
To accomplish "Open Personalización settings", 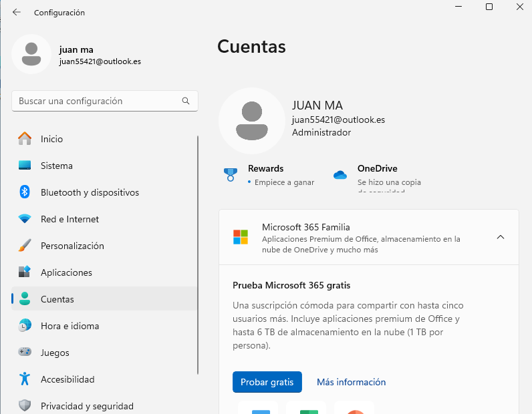I will coord(104,246).
